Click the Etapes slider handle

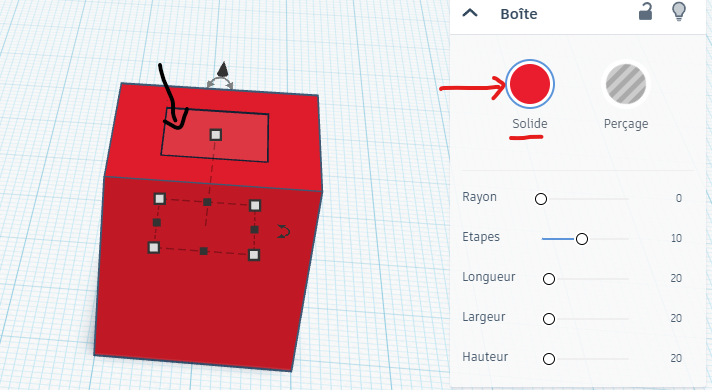[x=582, y=239]
